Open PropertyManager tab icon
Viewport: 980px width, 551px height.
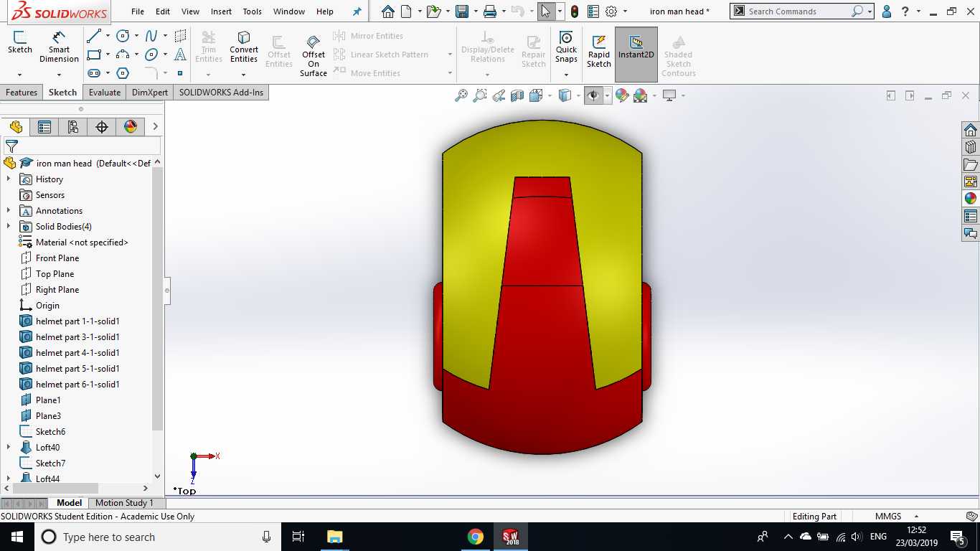tap(44, 127)
